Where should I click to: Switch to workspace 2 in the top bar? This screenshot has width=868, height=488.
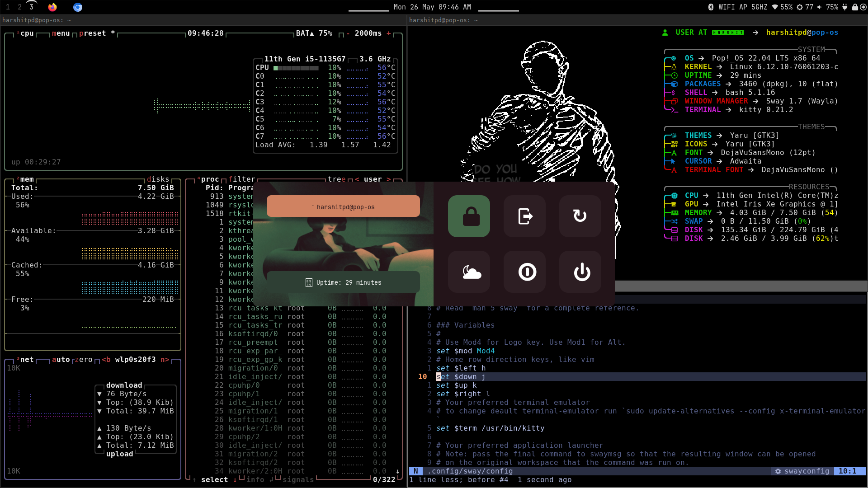(x=19, y=7)
